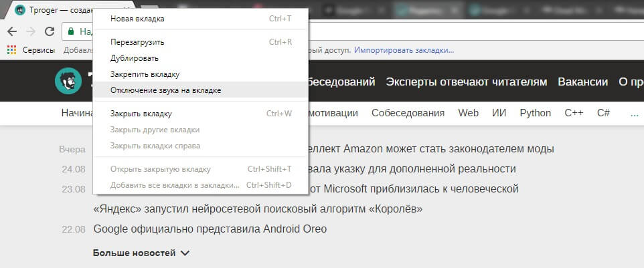Open the Сервисы apps grid icon
Viewport: 644px width, 268px height.
click(x=11, y=50)
